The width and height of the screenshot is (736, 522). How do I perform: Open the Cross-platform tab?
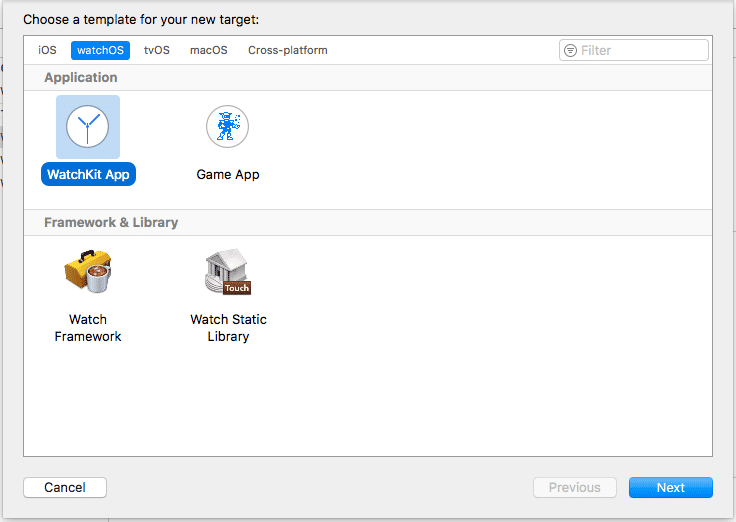point(288,50)
